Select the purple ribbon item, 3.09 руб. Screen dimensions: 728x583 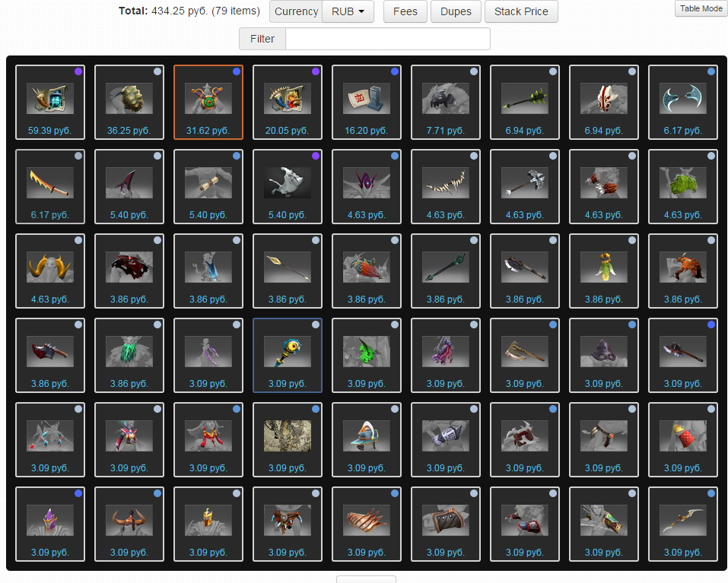tap(208, 355)
